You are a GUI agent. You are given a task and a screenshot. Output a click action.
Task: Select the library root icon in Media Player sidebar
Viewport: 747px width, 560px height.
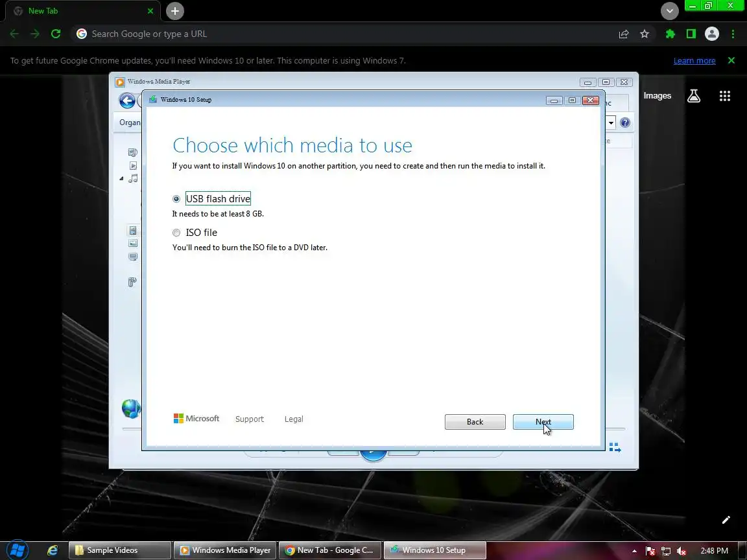(133, 152)
